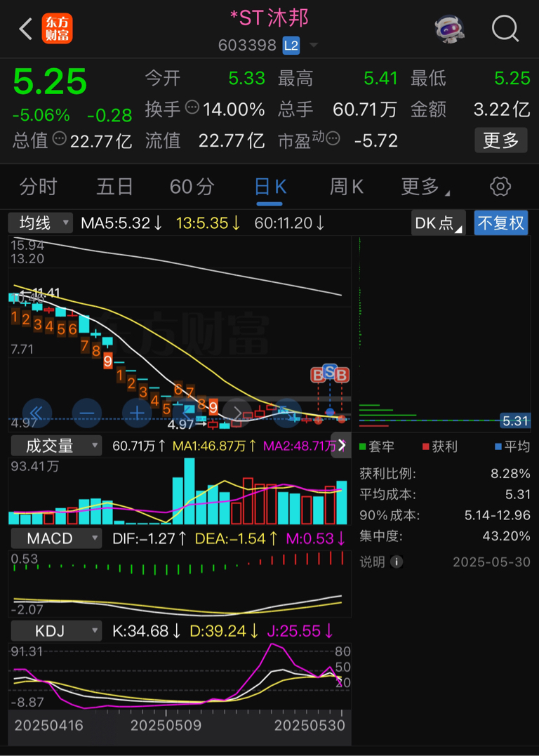Screen dimensions: 539x756
Task: Expand volume panel with right chevron
Action: coord(342,446)
